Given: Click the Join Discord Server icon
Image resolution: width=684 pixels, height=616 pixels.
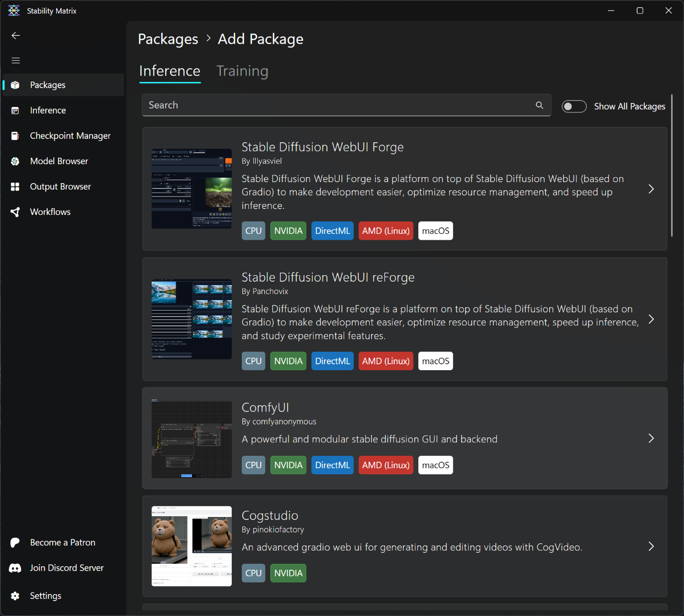Looking at the screenshot, I should pyautogui.click(x=15, y=568).
